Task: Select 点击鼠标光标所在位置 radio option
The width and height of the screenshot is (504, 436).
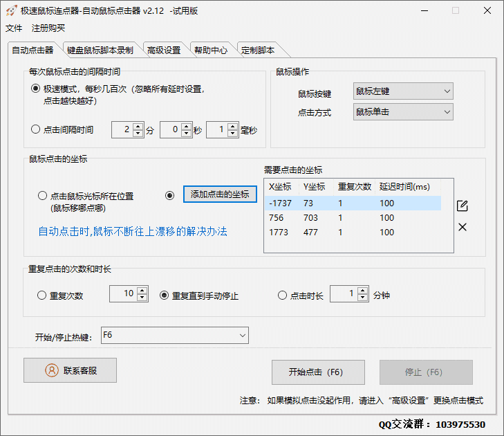Action: pyautogui.click(x=42, y=196)
